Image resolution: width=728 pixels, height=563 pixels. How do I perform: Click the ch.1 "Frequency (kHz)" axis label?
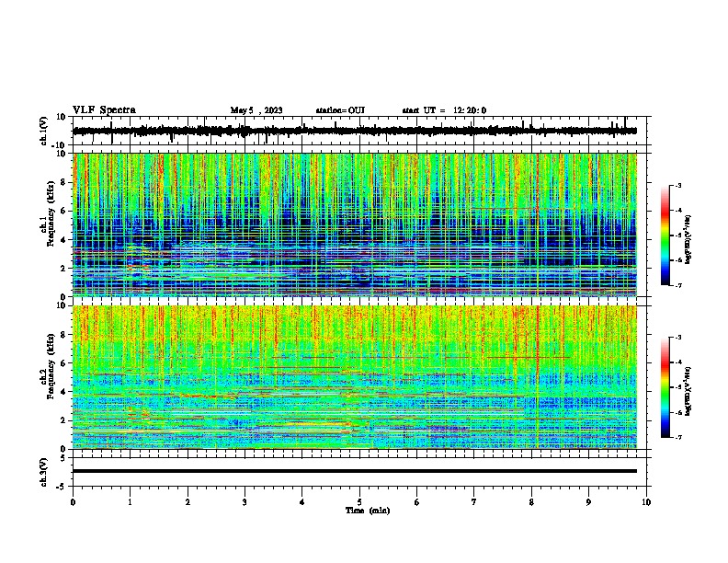coord(51,214)
